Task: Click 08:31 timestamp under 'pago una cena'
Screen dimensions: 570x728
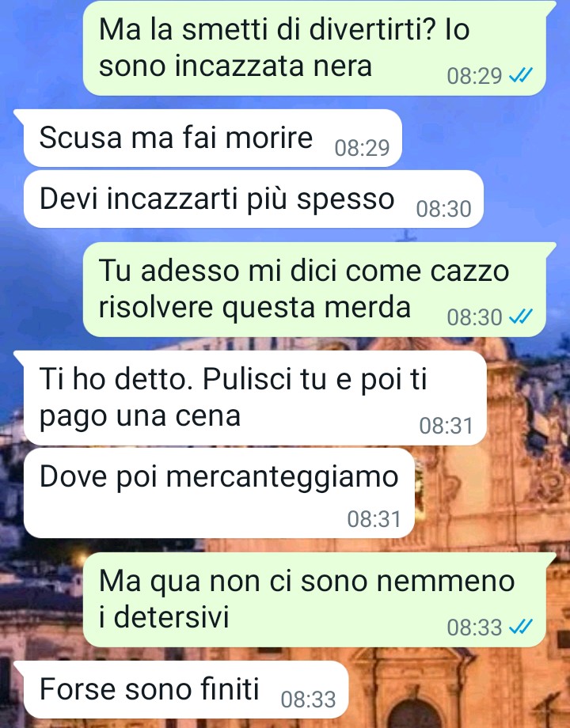Action: click(446, 425)
